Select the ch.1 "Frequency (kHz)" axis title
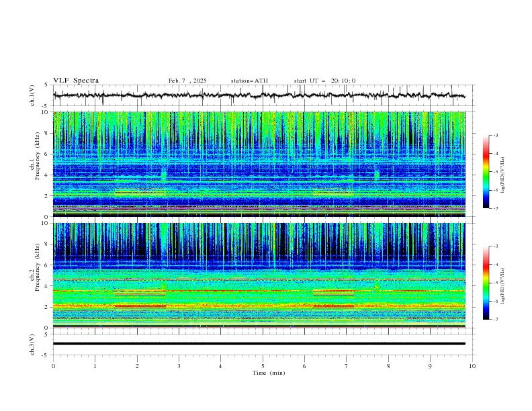 [x=37, y=154]
